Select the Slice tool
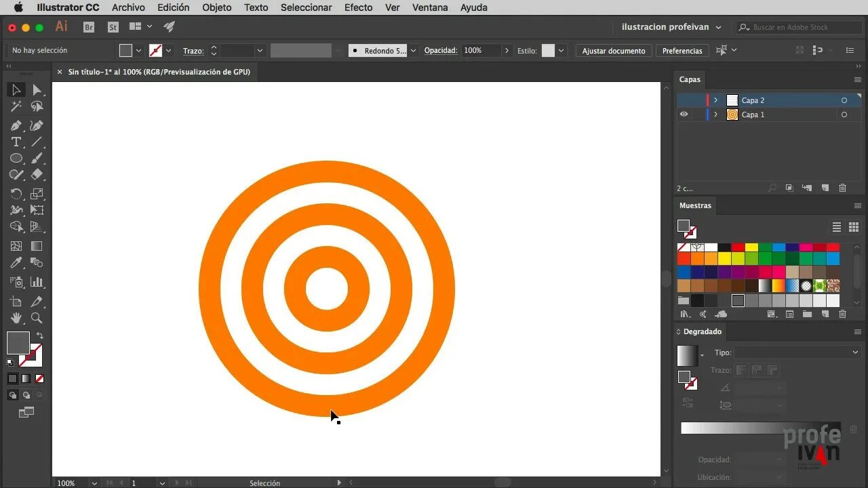This screenshot has height=488, width=868. click(37, 302)
